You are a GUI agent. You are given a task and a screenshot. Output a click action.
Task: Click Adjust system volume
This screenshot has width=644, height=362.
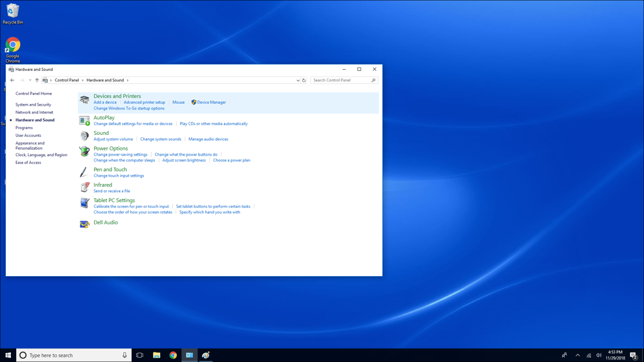114,139
